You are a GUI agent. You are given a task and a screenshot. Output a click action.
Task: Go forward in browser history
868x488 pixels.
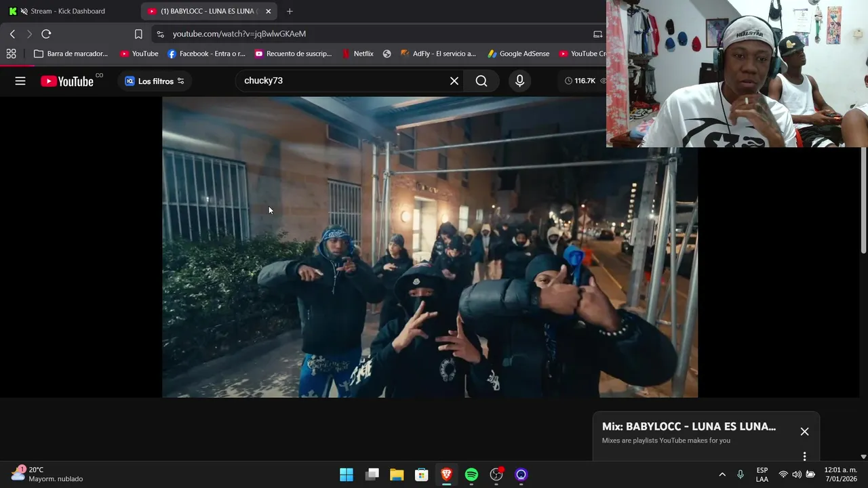point(29,34)
